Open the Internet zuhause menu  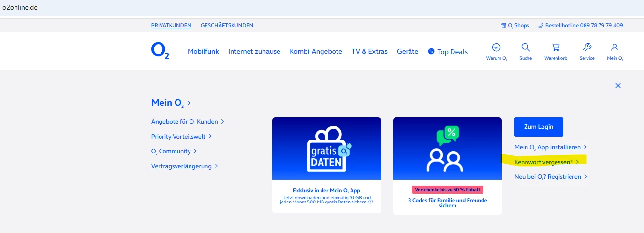coord(254,51)
